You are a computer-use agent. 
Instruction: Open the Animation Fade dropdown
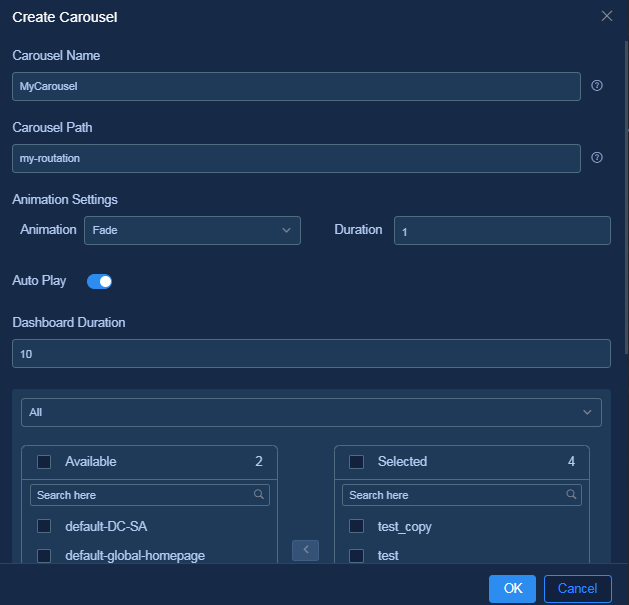(192, 230)
